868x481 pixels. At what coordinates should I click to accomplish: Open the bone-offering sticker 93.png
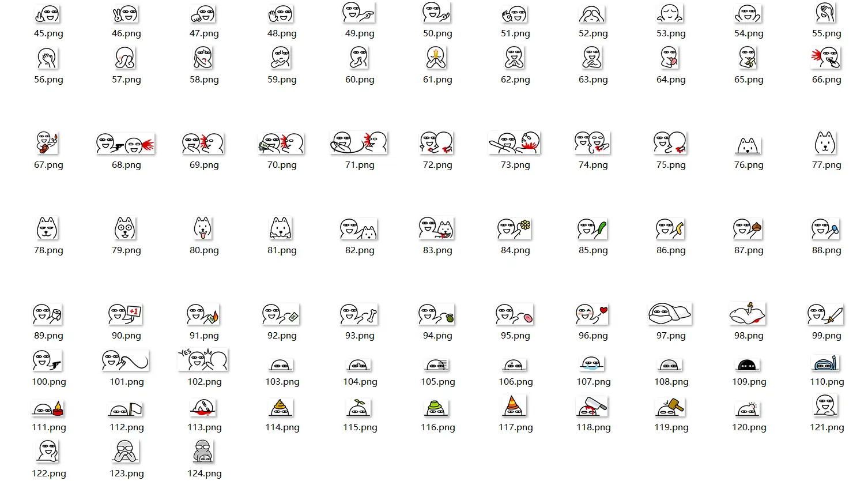tap(358, 314)
